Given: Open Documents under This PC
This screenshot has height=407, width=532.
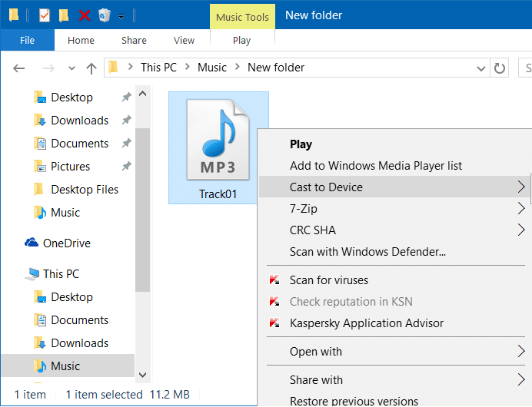Looking at the screenshot, I should 79,320.
